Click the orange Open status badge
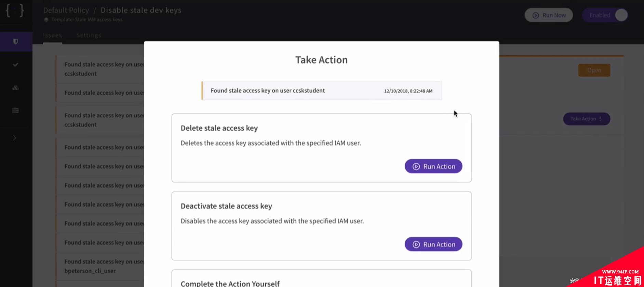 (594, 70)
